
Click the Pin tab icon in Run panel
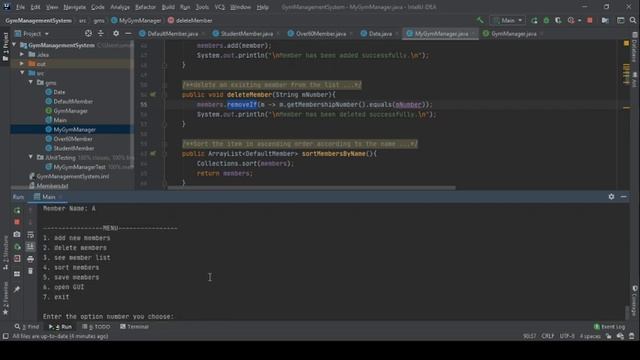(17, 289)
